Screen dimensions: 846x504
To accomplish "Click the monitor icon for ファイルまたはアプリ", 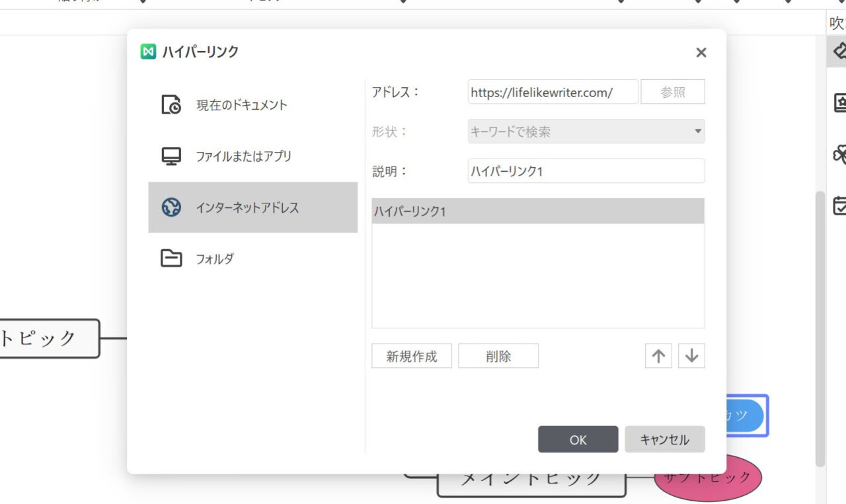I will tap(171, 156).
